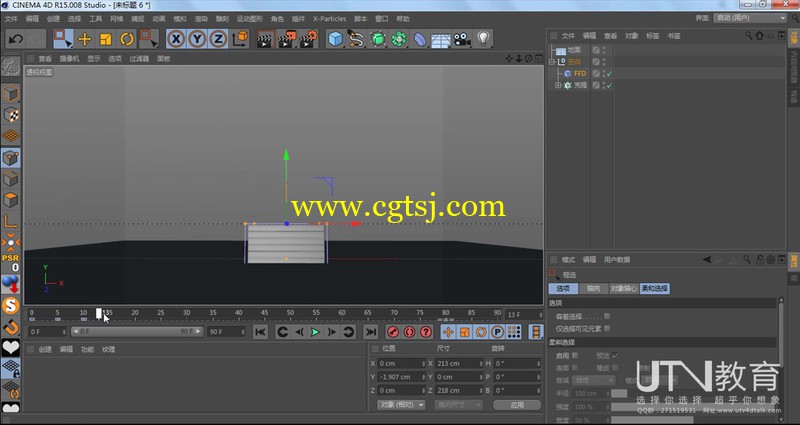800x425 pixels.
Task: Open the 对象(相对) coordinate dropdown
Action: coord(401,405)
